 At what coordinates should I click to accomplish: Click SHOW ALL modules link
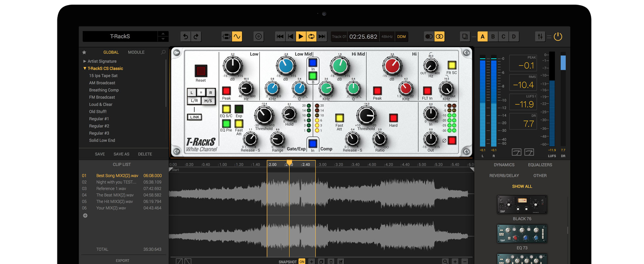click(x=522, y=186)
